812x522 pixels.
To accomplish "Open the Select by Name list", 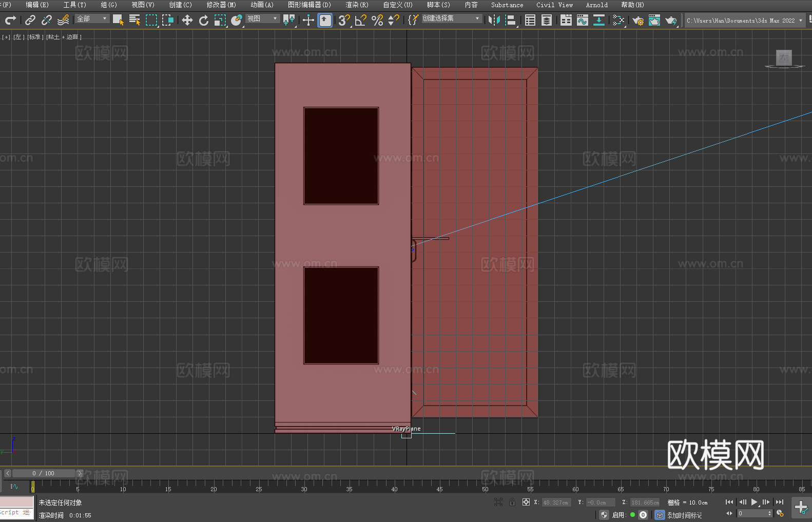I will (x=134, y=20).
